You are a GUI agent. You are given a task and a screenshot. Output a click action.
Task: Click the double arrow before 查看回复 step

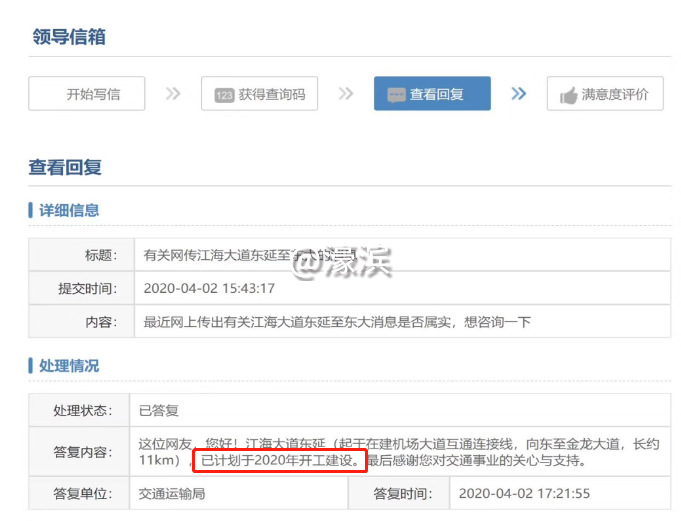point(346,94)
